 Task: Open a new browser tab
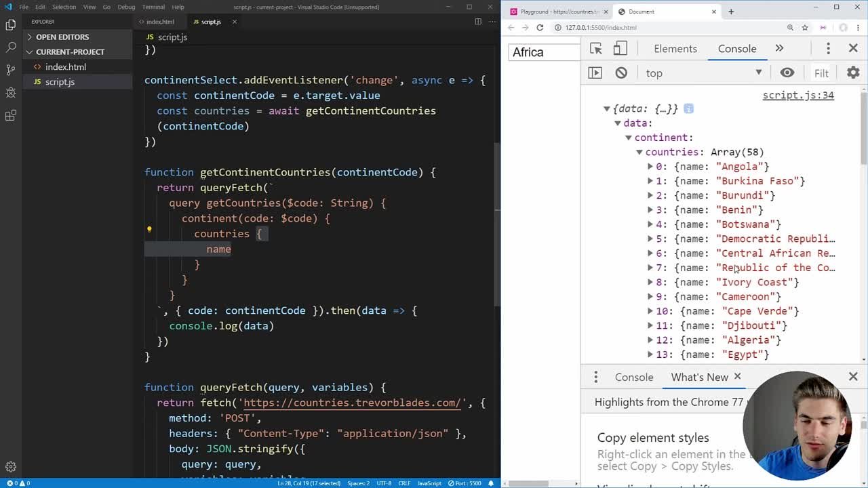click(731, 12)
